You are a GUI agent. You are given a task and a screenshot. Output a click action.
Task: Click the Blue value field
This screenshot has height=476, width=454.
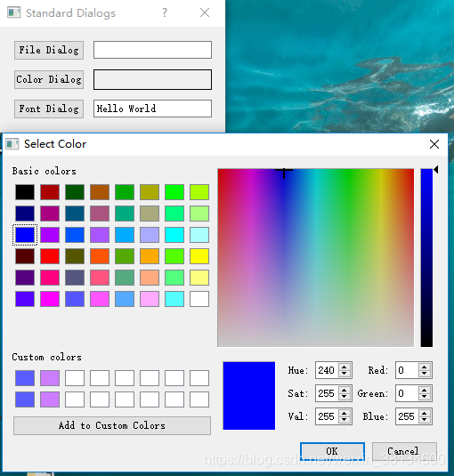407,416
